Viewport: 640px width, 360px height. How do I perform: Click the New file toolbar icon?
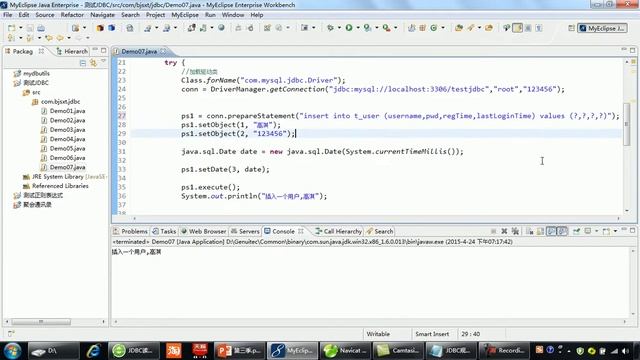[11, 28]
